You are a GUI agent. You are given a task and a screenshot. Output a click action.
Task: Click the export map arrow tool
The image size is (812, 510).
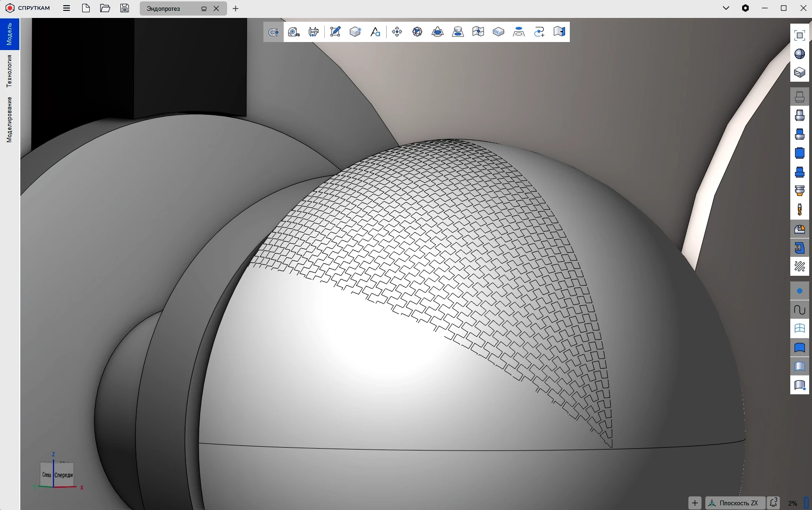[x=559, y=32]
